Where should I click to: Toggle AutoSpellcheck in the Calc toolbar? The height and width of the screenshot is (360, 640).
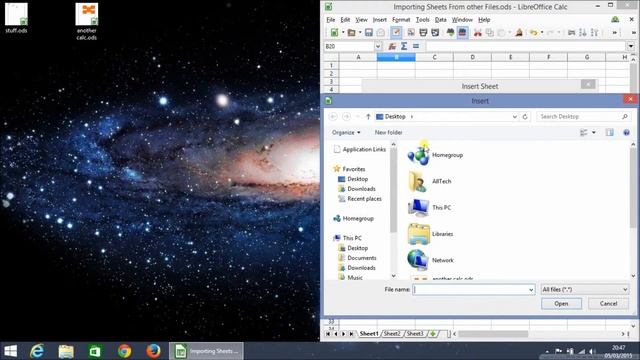(462, 33)
